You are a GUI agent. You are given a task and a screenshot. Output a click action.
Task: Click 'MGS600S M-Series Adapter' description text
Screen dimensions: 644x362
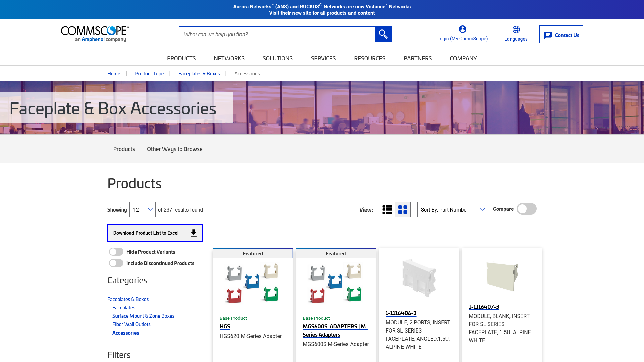(336, 344)
